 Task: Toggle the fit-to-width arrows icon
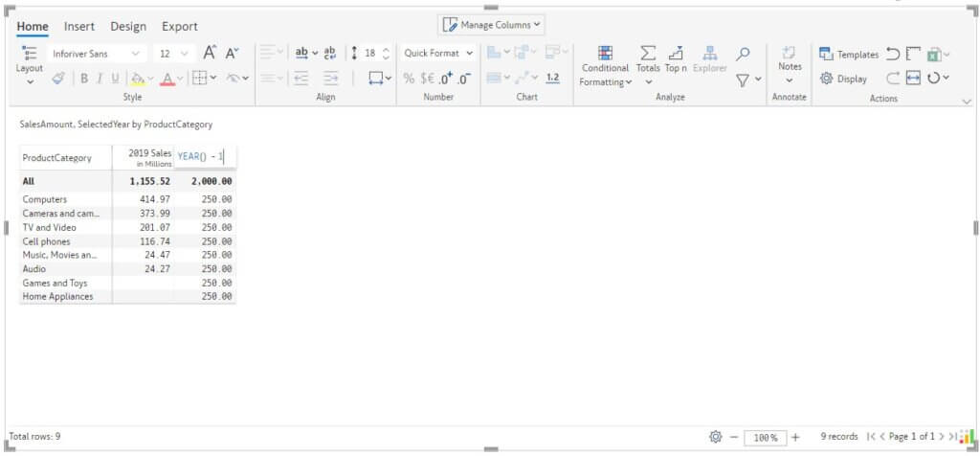[913, 79]
